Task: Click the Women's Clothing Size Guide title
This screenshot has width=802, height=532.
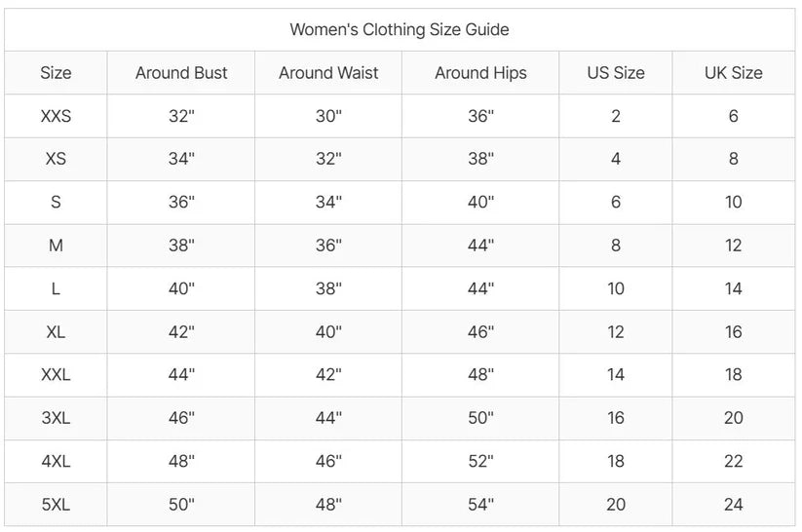Action: tap(400, 29)
